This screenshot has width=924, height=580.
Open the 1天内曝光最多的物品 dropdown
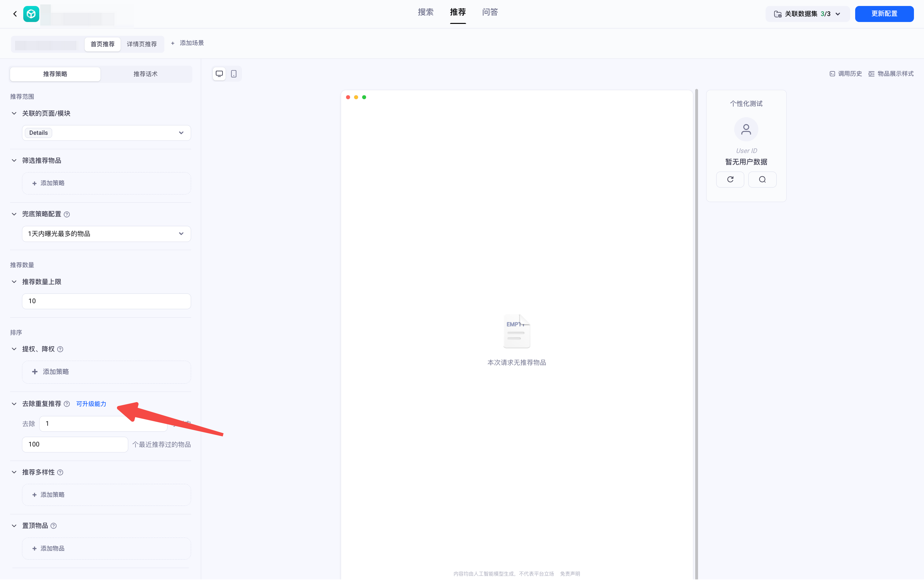point(106,234)
